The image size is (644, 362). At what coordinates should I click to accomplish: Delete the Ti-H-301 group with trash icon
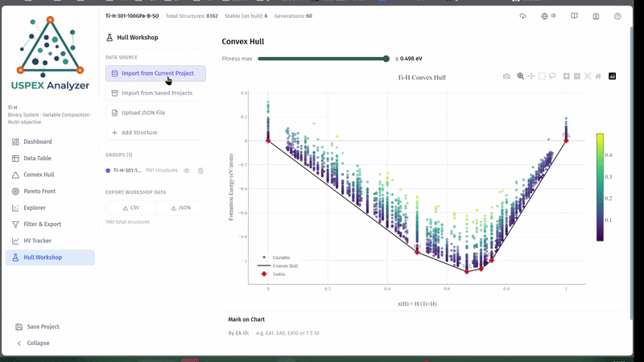click(x=200, y=171)
